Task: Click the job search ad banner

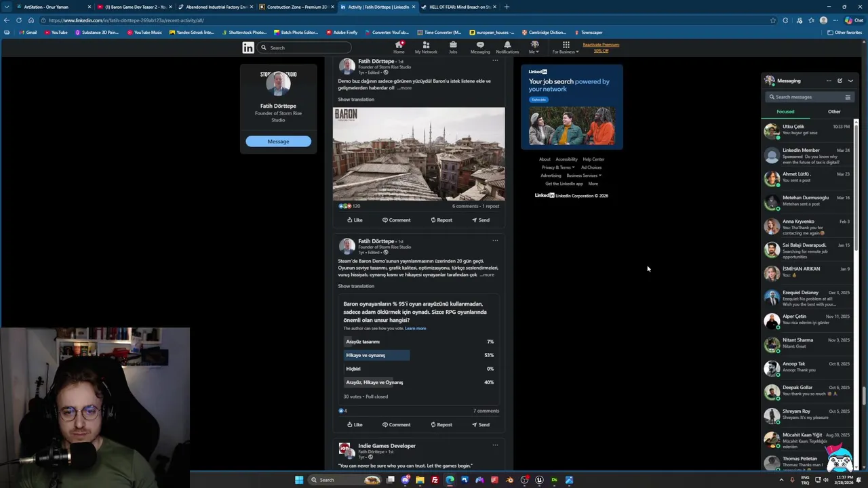Action: pos(572,106)
